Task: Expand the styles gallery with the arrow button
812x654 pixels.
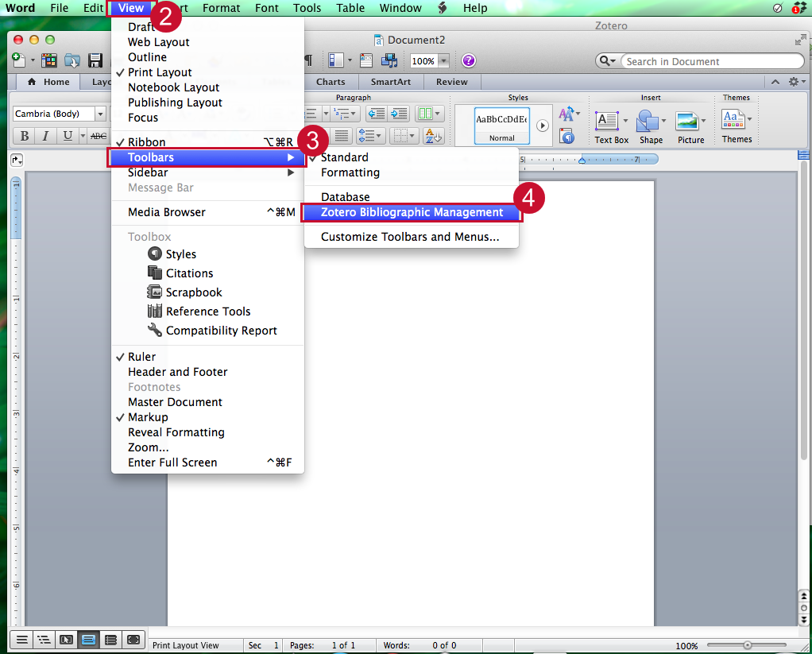Action: tap(542, 126)
